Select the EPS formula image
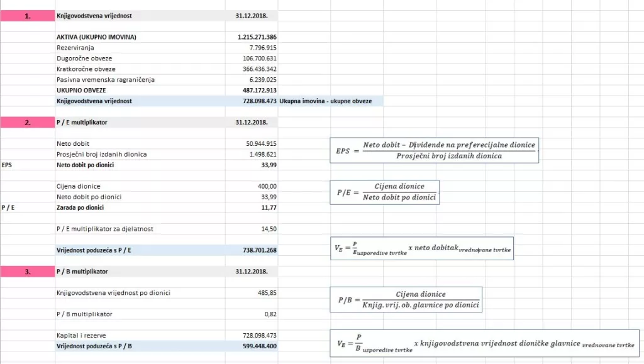 pyautogui.click(x=435, y=150)
